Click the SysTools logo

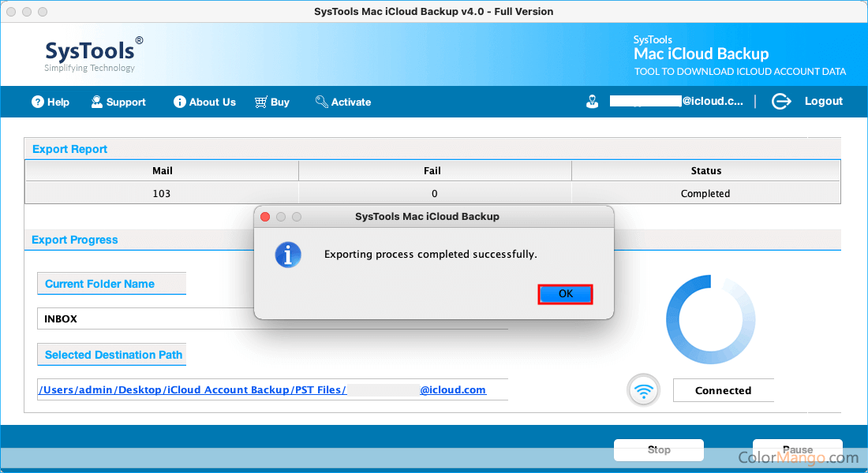tap(93, 54)
